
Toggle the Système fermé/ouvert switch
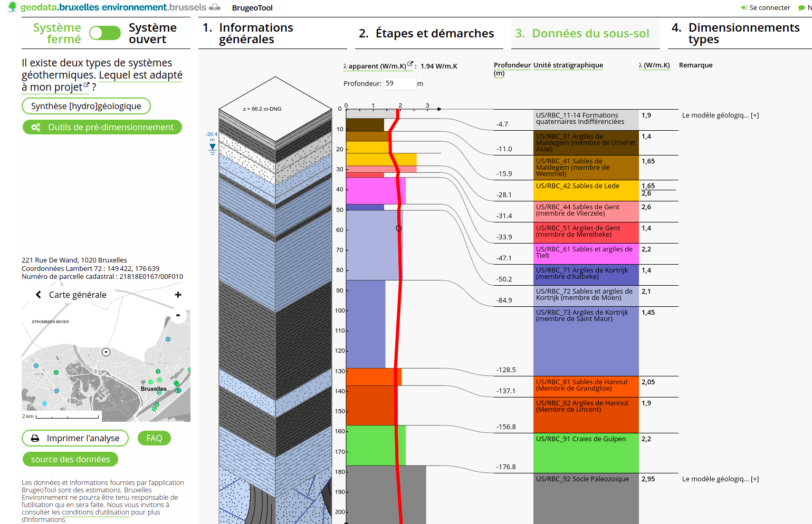click(x=105, y=33)
